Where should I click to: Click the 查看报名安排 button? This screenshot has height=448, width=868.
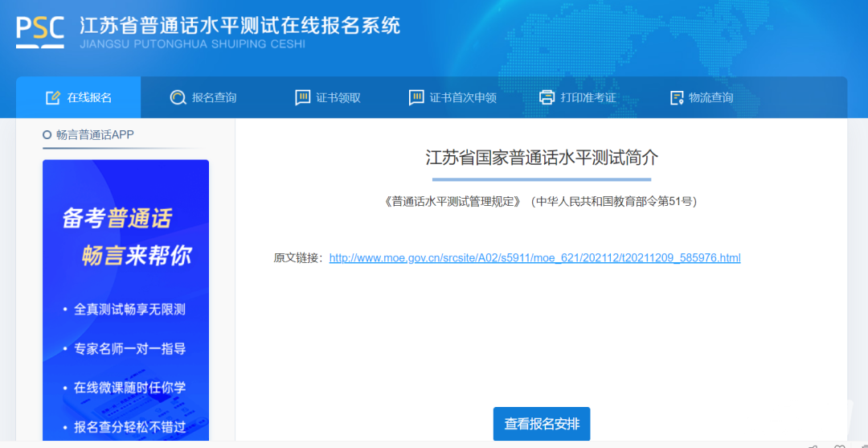(542, 424)
